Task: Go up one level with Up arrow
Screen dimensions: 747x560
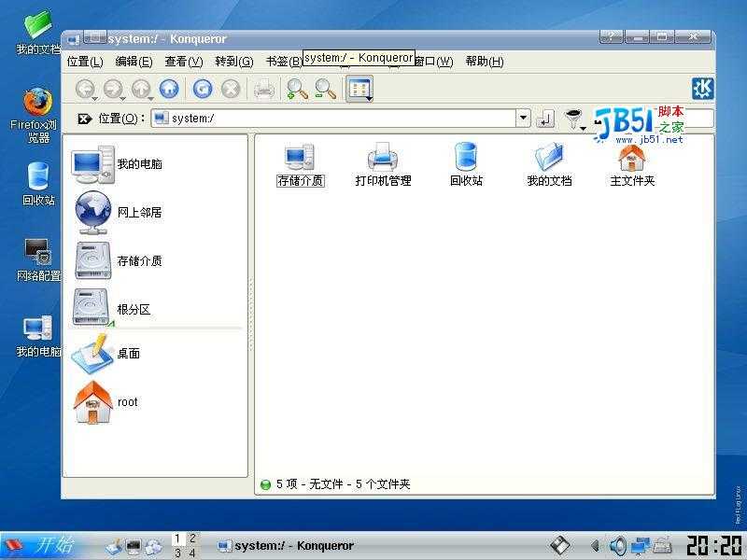Action: 142,89
